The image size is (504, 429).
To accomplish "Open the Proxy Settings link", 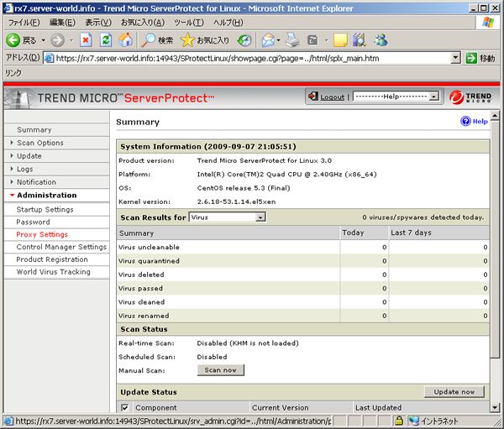I will pyautogui.click(x=42, y=234).
